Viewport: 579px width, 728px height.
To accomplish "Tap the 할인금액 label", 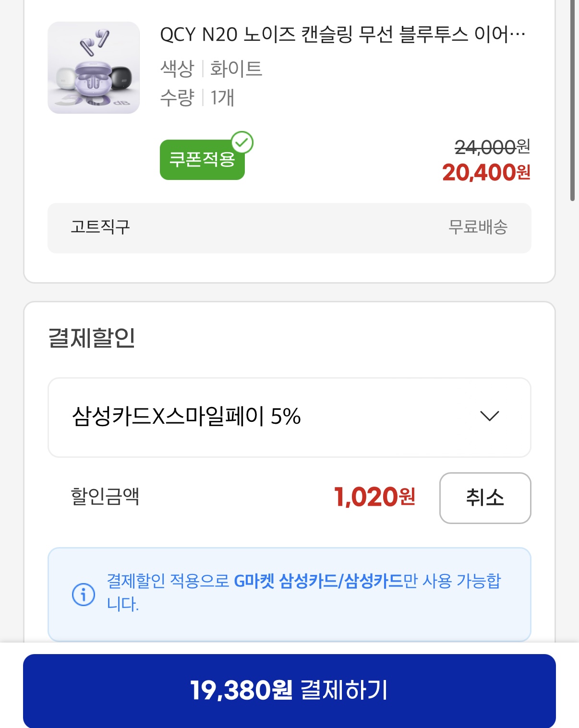I will tap(105, 496).
